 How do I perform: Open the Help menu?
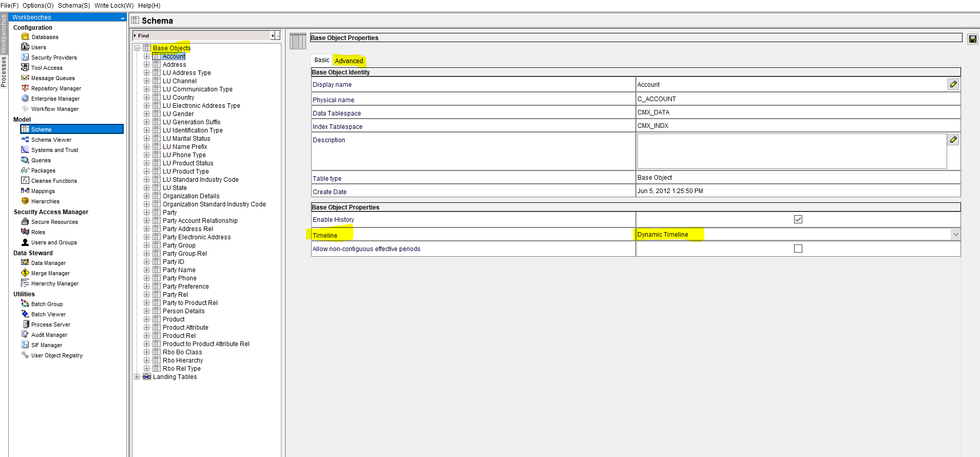click(x=149, y=6)
